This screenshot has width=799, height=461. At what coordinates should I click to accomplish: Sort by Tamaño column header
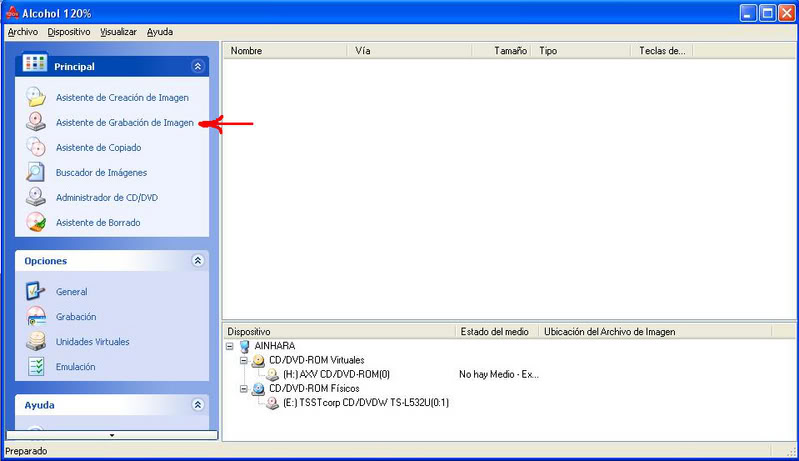click(501, 50)
